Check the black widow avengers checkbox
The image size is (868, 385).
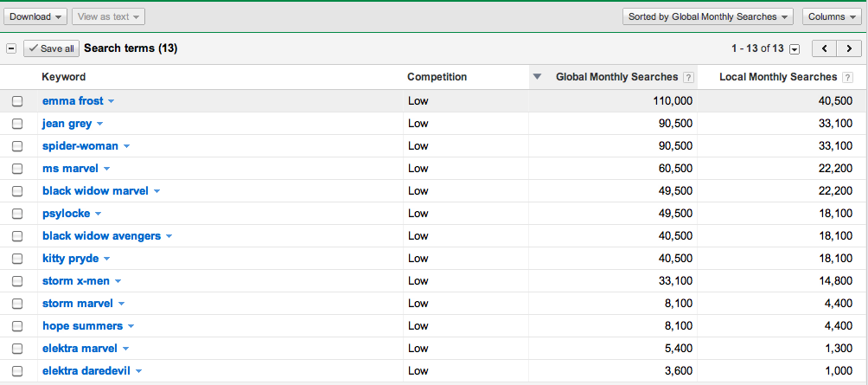17,236
